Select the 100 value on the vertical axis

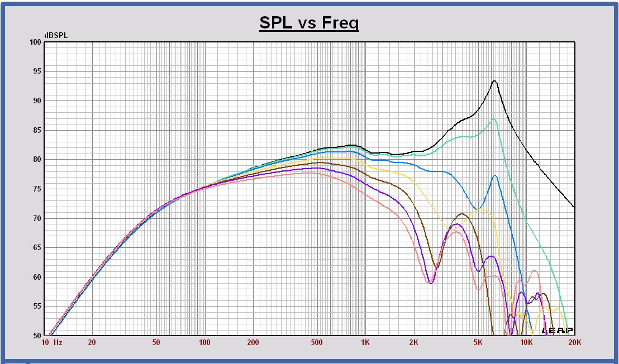(x=36, y=42)
